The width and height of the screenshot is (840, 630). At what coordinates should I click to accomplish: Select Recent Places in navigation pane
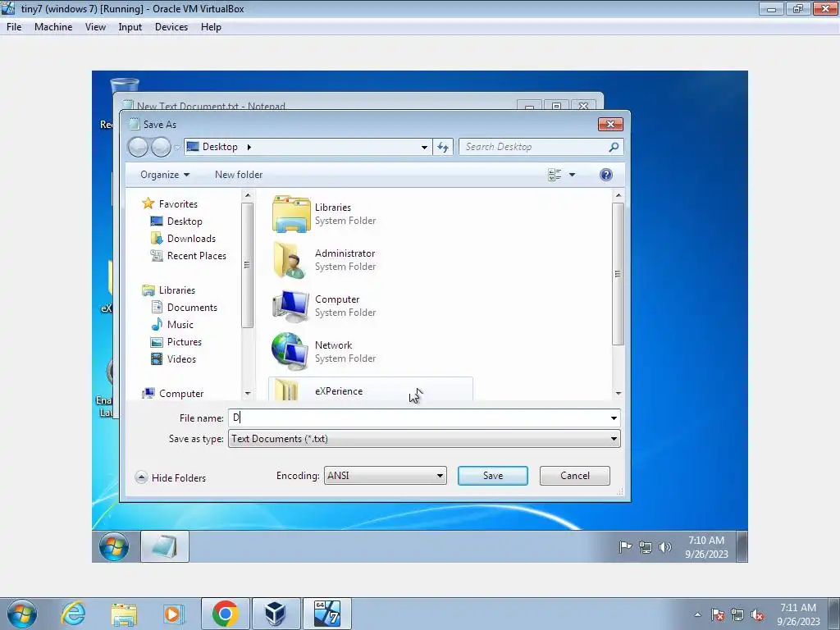pyautogui.click(x=197, y=256)
